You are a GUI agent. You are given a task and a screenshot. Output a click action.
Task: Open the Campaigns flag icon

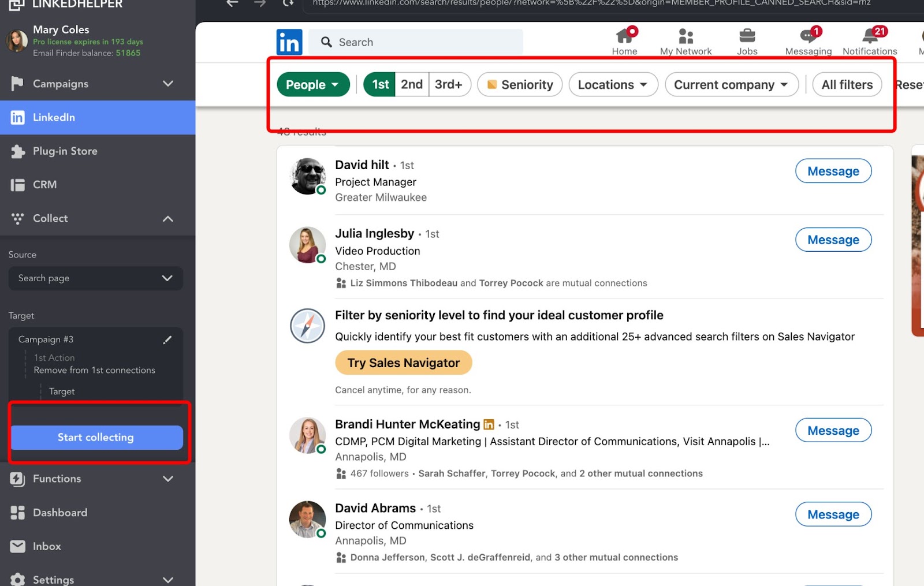tap(18, 84)
